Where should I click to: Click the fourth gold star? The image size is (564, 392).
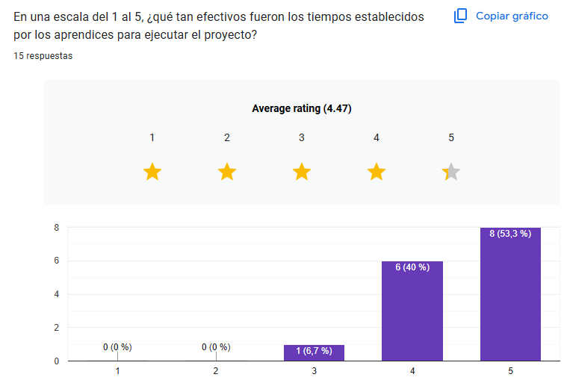[x=376, y=172]
